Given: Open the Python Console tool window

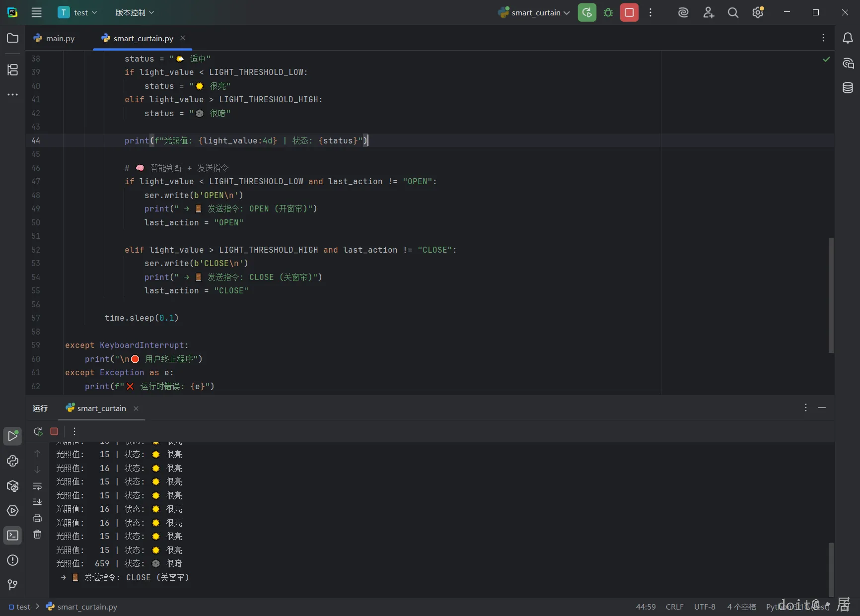Looking at the screenshot, I should tap(13, 461).
